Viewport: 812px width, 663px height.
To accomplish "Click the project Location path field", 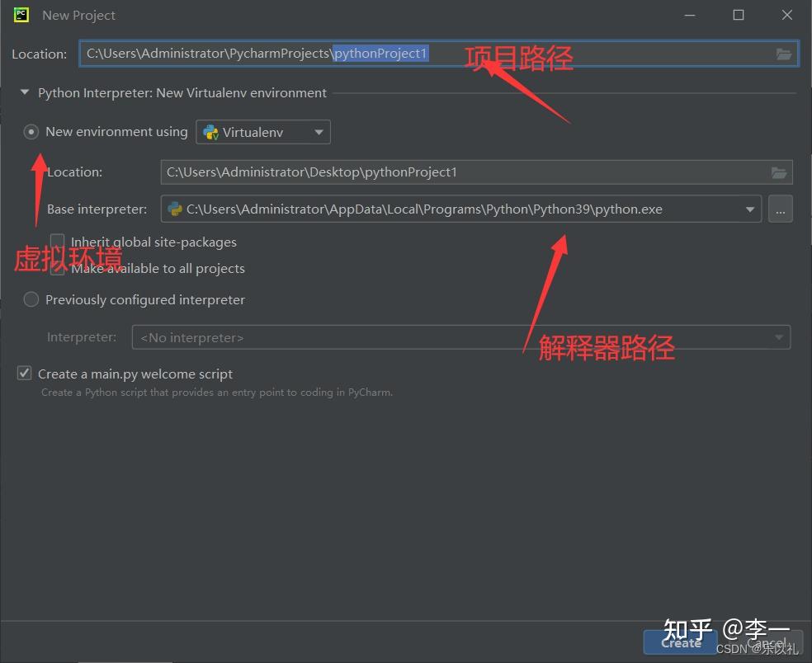I will pyautogui.click(x=330, y=53).
